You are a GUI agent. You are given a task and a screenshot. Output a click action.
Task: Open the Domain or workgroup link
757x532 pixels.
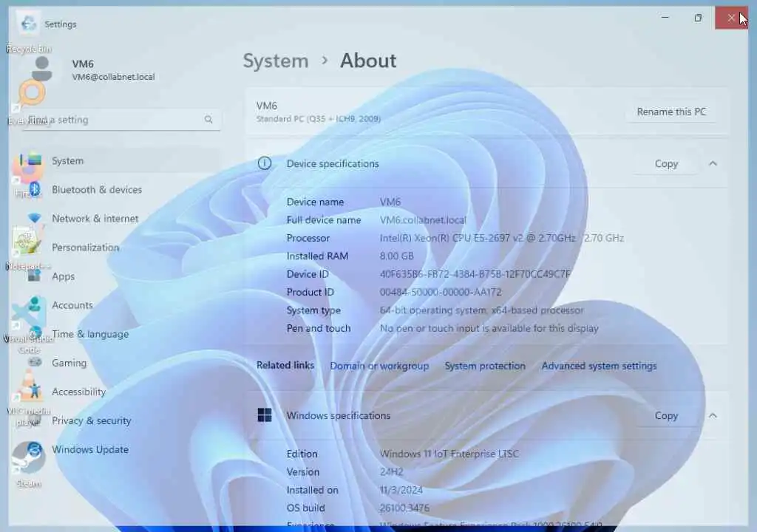pos(379,366)
